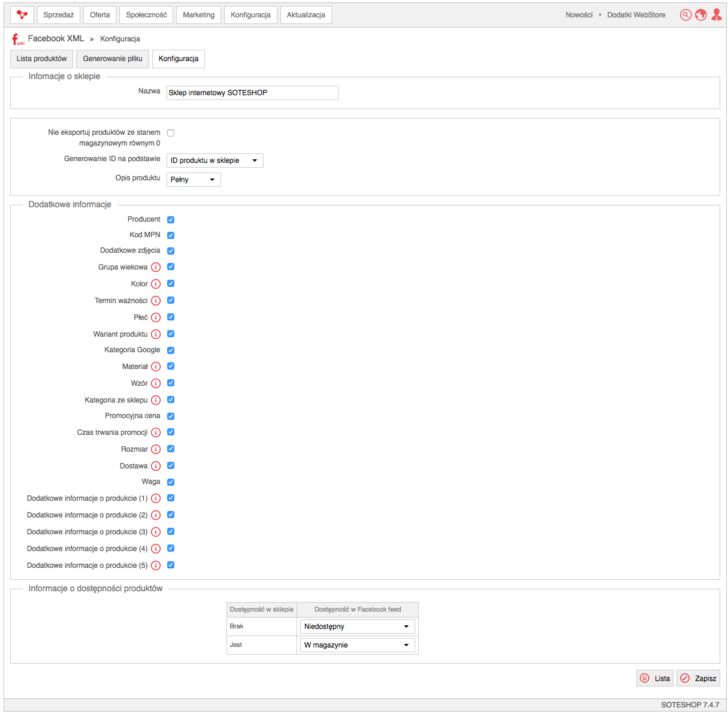Click info icon beside Rozmiar

tap(156, 449)
